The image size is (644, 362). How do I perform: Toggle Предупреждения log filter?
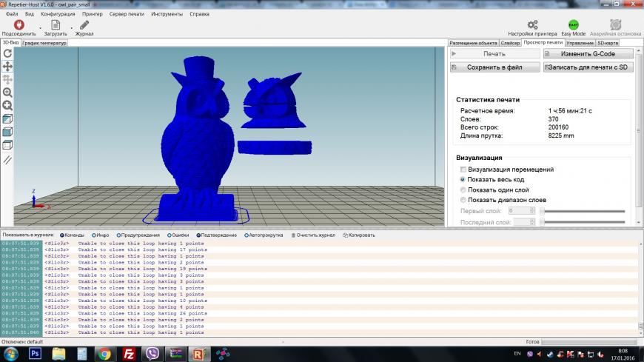coord(138,235)
